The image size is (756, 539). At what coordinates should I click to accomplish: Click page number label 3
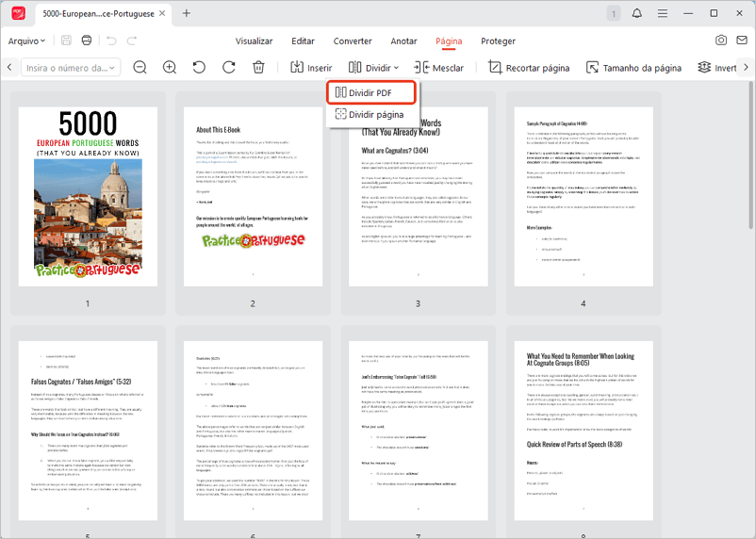pyautogui.click(x=418, y=303)
